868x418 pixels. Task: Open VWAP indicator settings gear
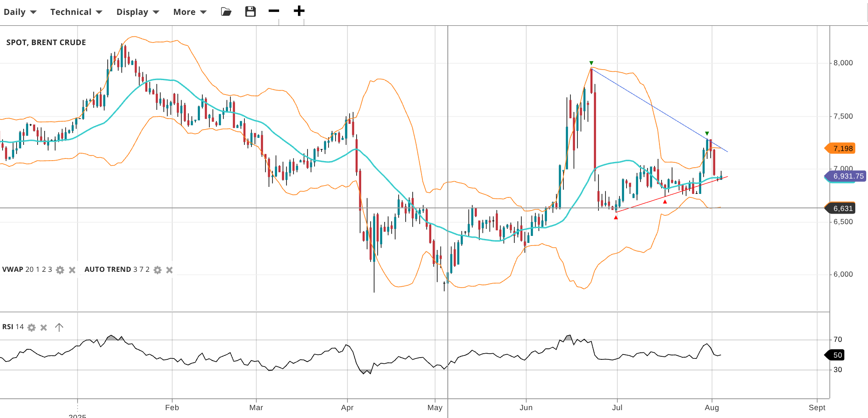click(x=60, y=270)
